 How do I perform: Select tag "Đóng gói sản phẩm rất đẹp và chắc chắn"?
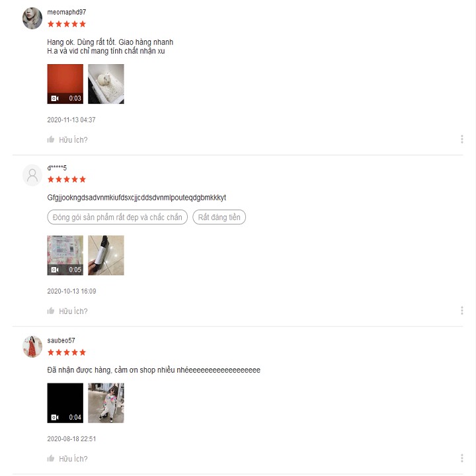click(x=117, y=217)
